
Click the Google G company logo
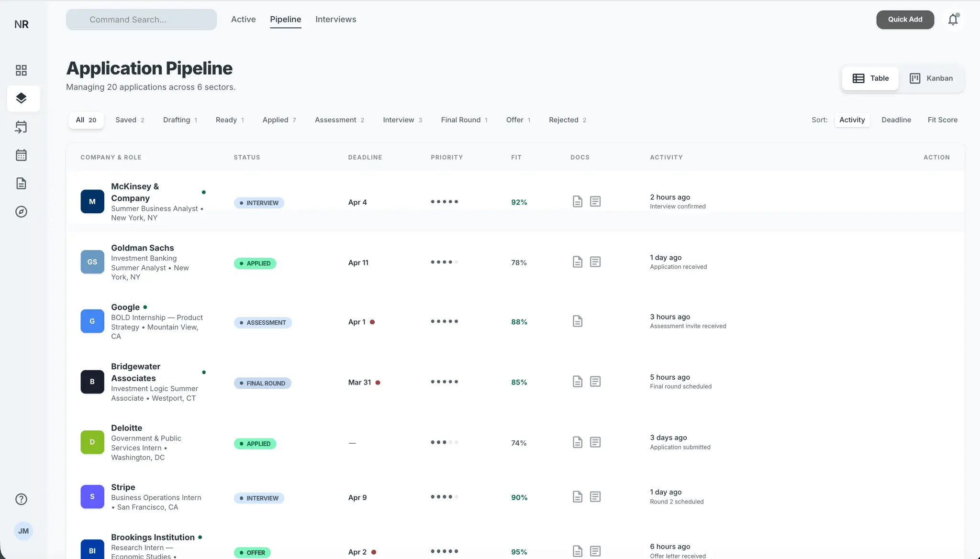92,321
